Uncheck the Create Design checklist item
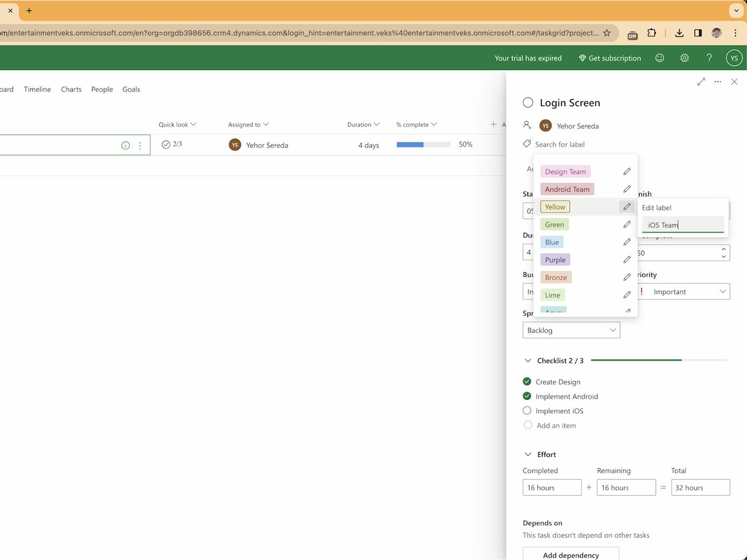The width and height of the screenshot is (747, 560). (527, 381)
